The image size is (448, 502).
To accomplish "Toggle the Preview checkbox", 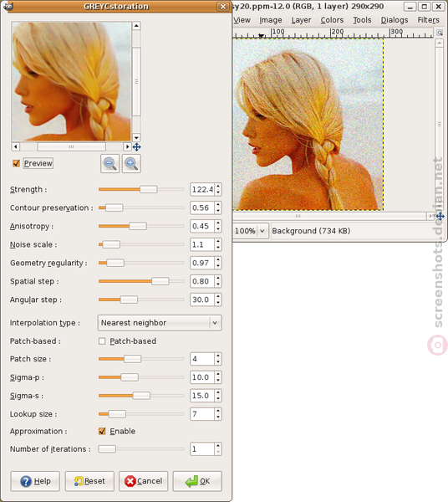I will point(16,163).
